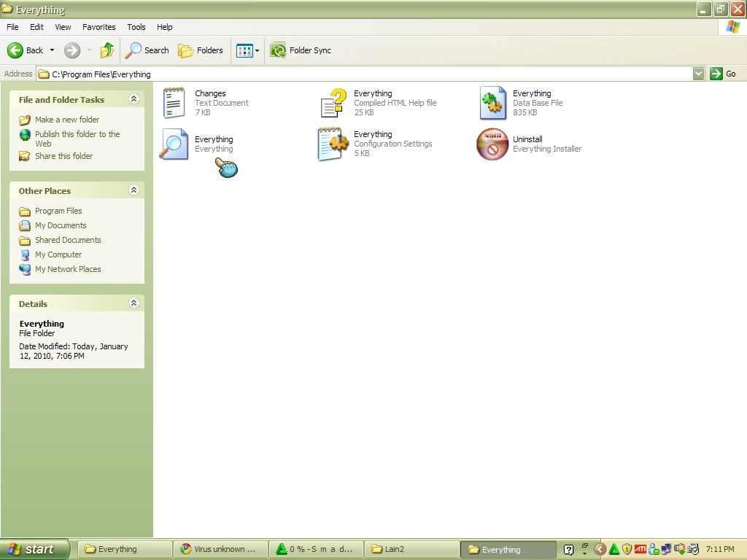747x560 pixels.
Task: Open the Help menu
Action: [x=164, y=27]
